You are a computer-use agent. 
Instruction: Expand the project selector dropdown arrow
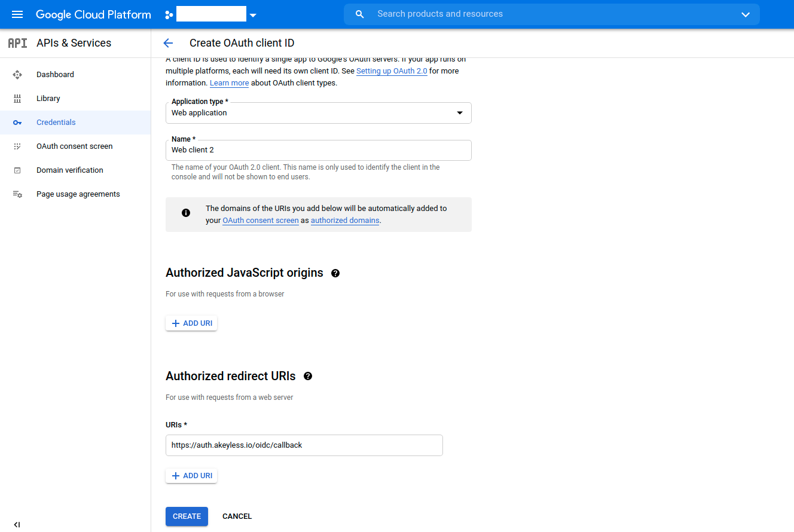coord(253,16)
